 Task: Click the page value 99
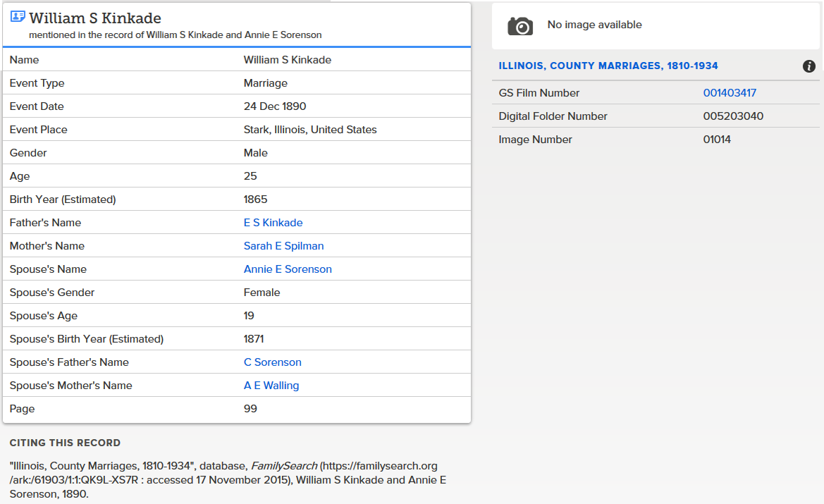(250, 409)
